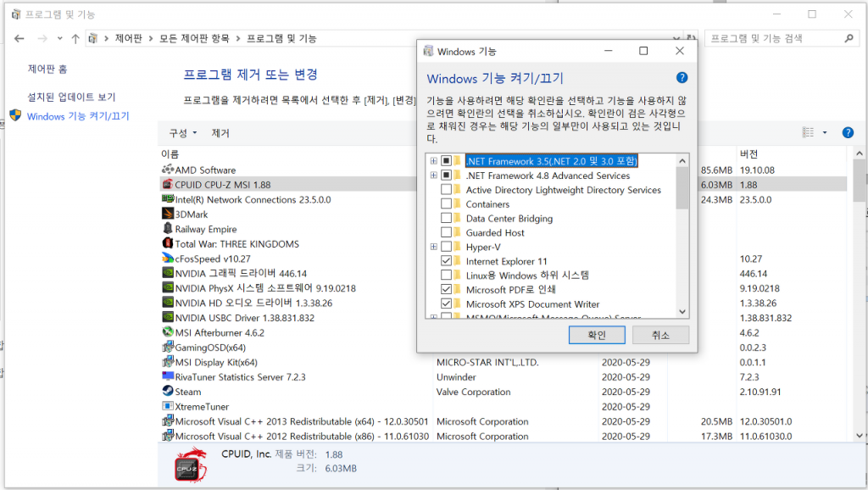Uncheck the Internet Explorer 11 checkbox
Viewport: 868px width, 490px height.
pyautogui.click(x=446, y=261)
